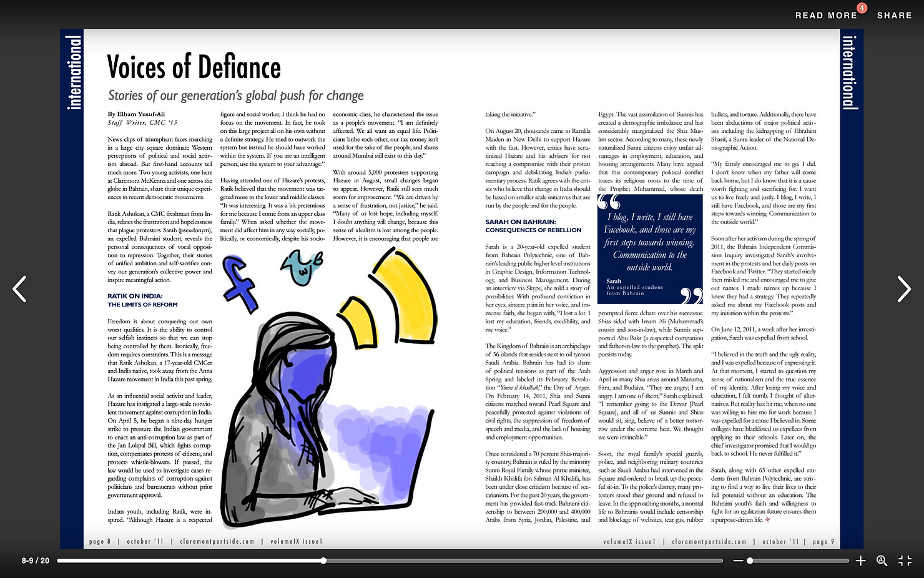The width and height of the screenshot is (924, 578).
Task: Click the Twitter bird in the illustration
Action: tap(302, 267)
